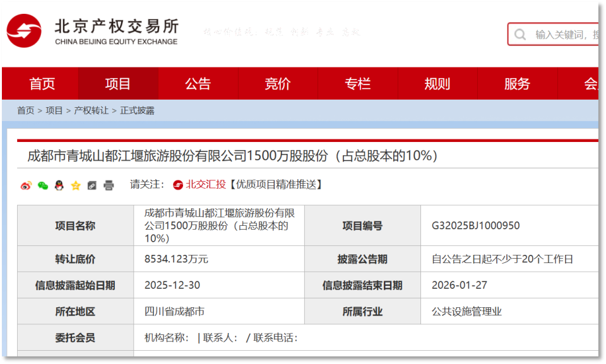
Task: Select the 项目 navigation tab
Action: pos(118,83)
